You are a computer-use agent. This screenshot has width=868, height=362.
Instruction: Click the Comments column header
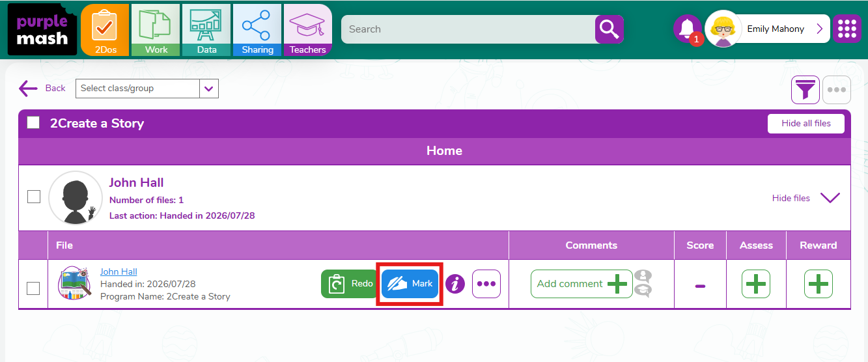pyautogui.click(x=591, y=245)
